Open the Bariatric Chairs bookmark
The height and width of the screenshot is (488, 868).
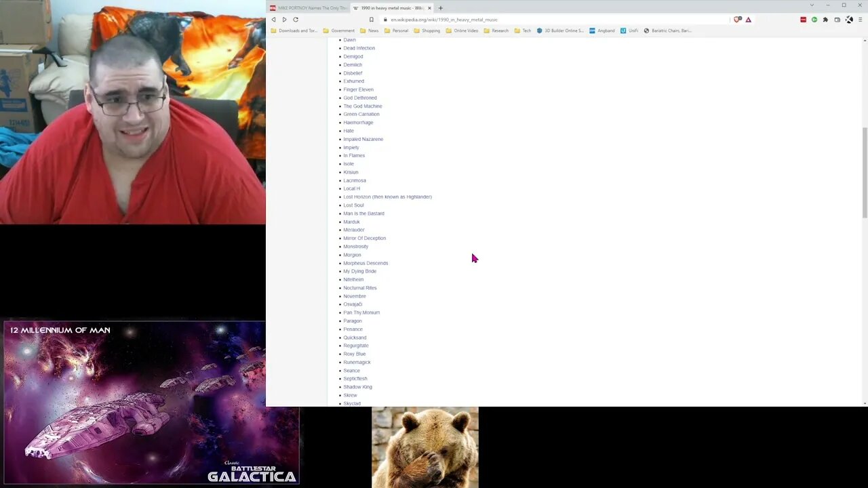pos(668,30)
